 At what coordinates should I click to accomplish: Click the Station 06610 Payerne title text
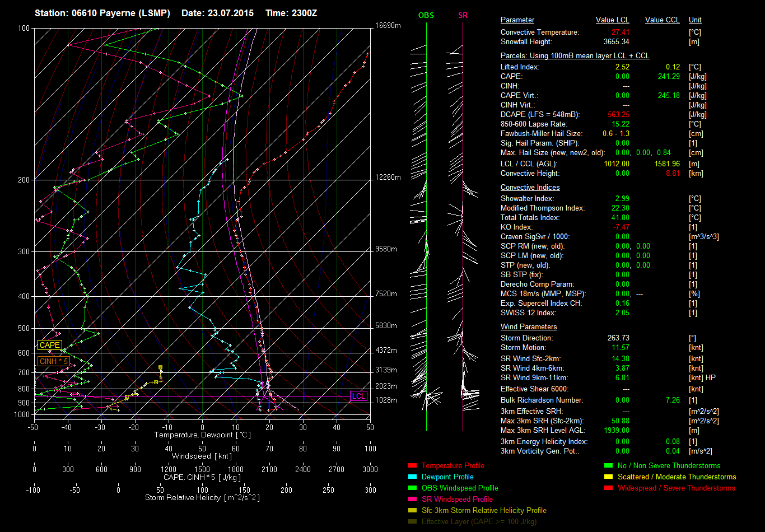coord(102,13)
